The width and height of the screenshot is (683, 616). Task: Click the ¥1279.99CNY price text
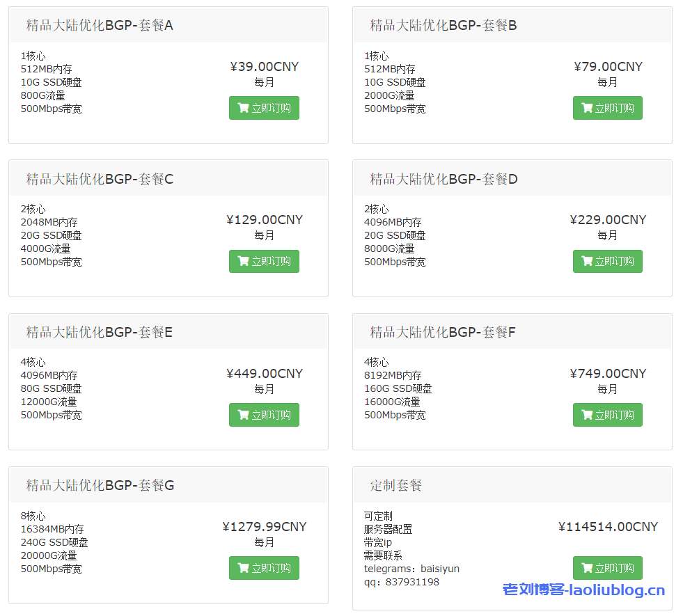pos(265,527)
